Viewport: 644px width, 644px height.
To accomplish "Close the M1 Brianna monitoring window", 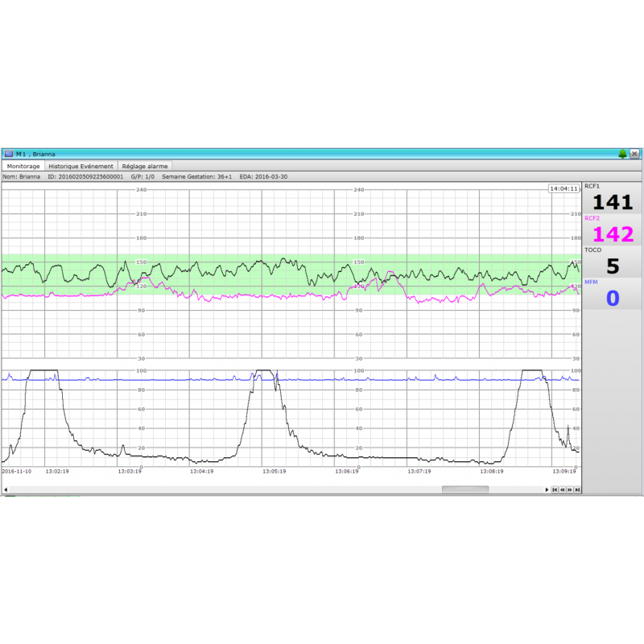I will click(x=634, y=154).
